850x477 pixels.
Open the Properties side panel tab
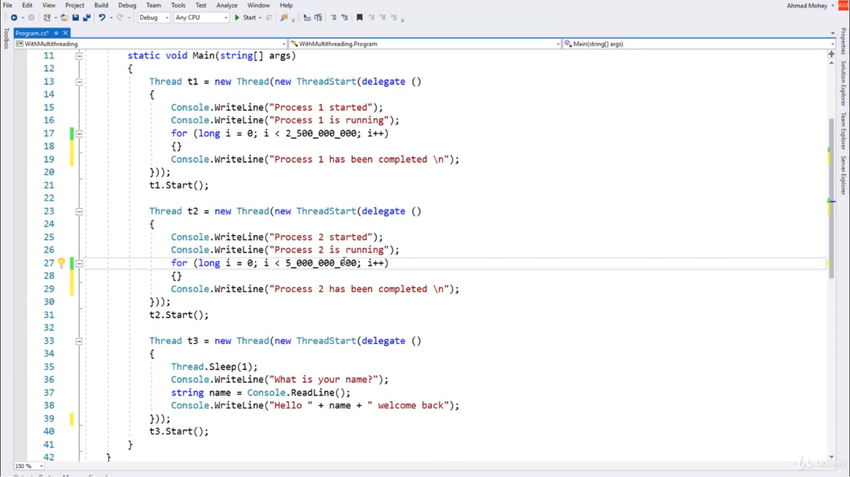(843, 41)
